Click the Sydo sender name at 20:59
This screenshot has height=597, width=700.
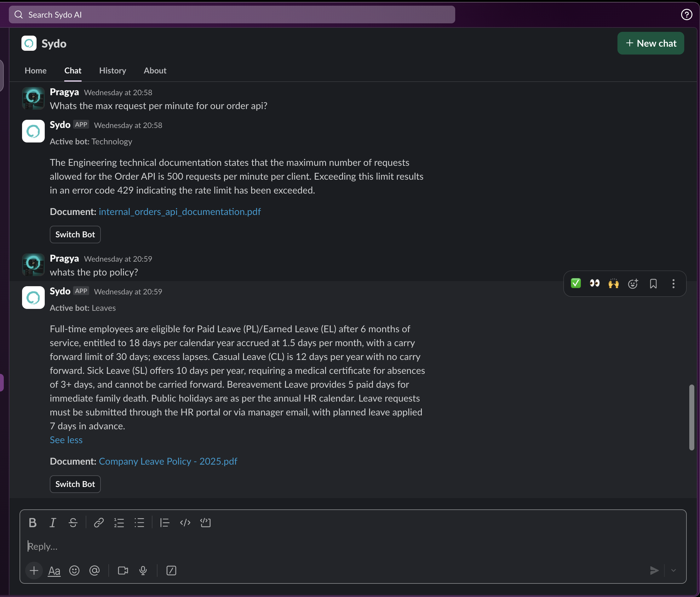(60, 291)
